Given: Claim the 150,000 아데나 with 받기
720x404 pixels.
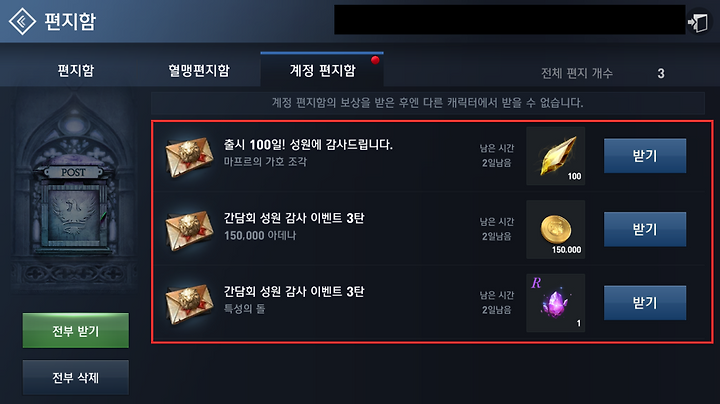Looking at the screenshot, I should tap(645, 229).
